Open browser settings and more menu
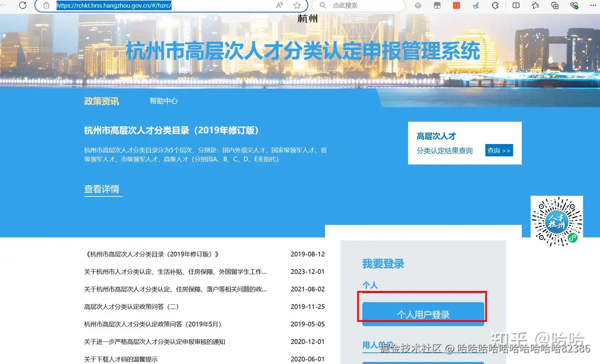Screen dimensions: 600x364 593,5
